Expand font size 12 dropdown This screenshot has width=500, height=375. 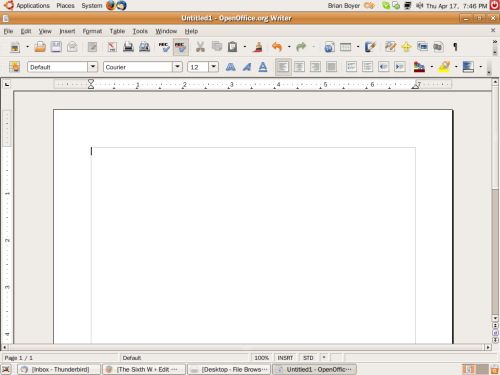213,67
